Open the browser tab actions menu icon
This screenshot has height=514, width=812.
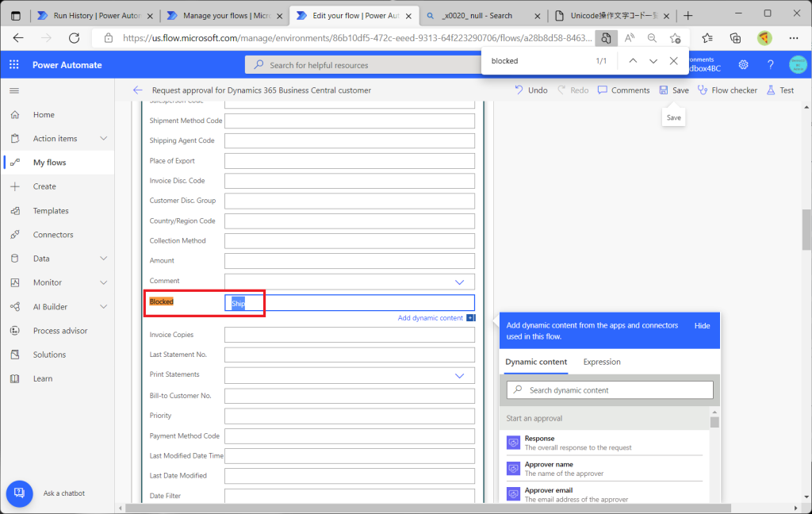tap(16, 16)
